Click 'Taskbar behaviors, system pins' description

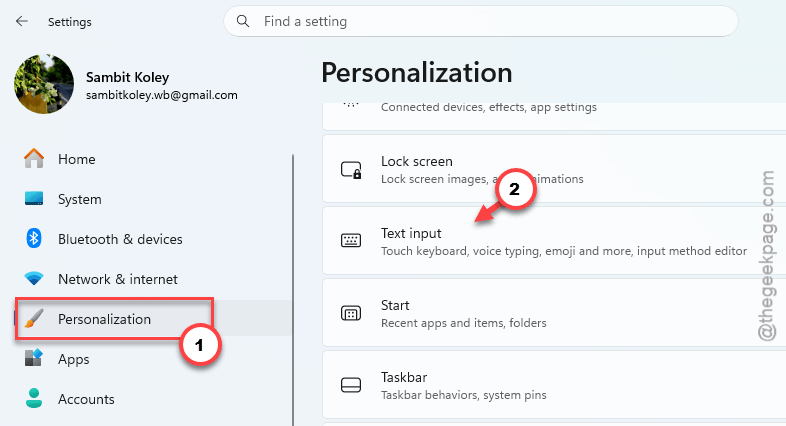pos(464,395)
